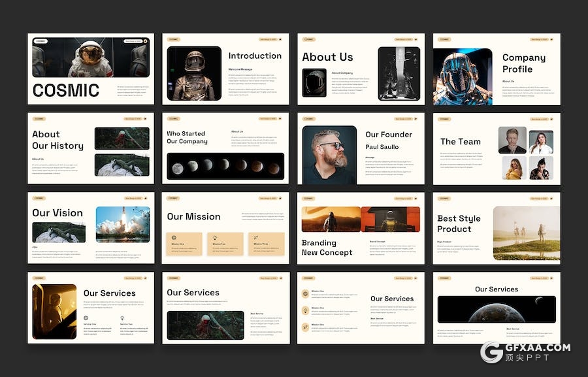This screenshot has height=377, width=588.
Task: Click the lightbulb icon on Mission Two card
Action: point(214,238)
